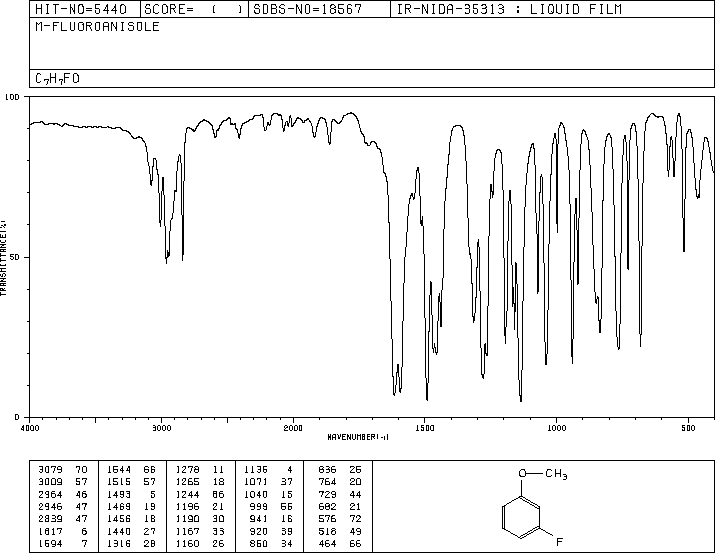Select peak table entry 1644

[x=131, y=469]
